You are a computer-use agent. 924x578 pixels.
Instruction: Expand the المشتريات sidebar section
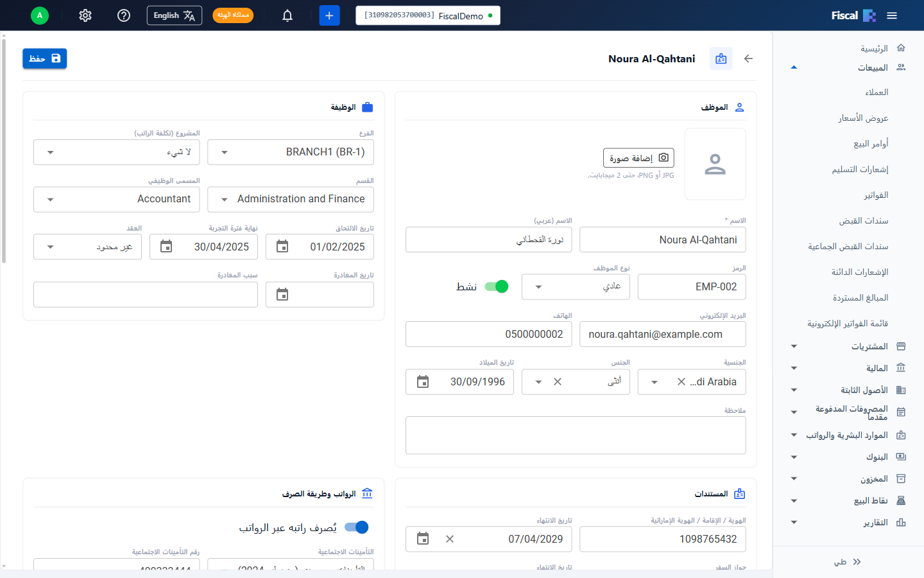pyautogui.click(x=848, y=347)
